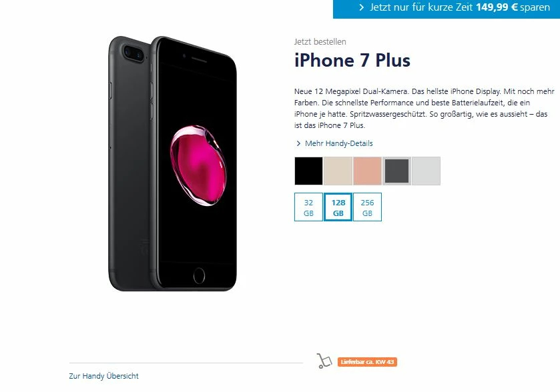
Task: Open the 149,99 € sparen offer banner
Action: [x=447, y=9]
